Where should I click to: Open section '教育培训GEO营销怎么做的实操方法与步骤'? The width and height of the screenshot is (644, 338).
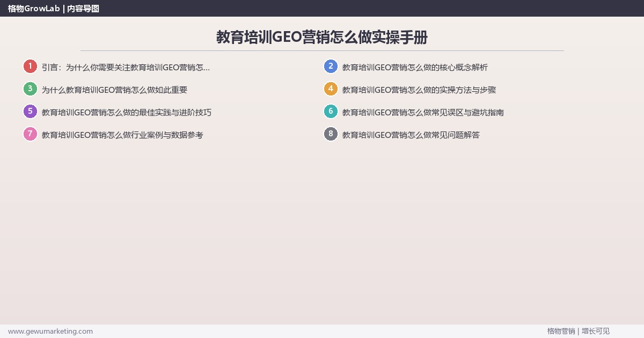click(x=419, y=90)
